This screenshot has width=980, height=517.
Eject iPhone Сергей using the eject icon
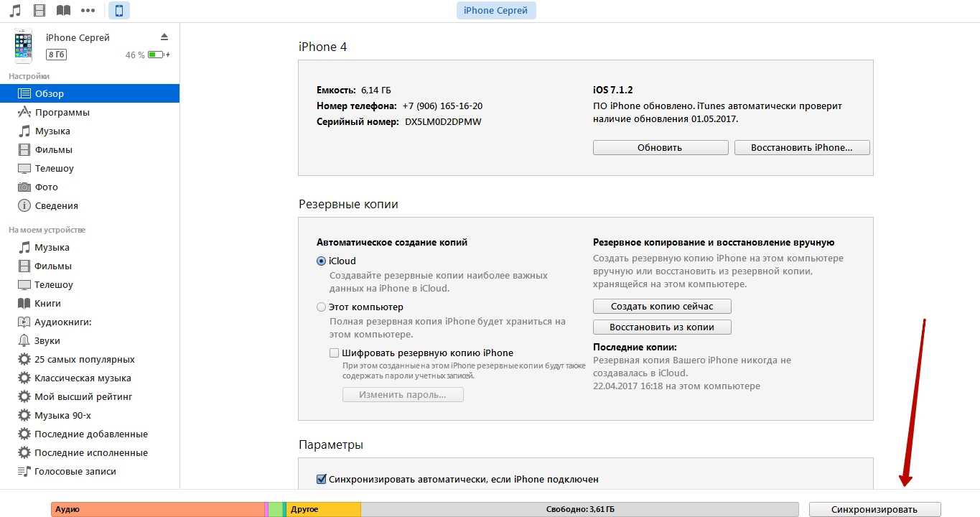(164, 37)
